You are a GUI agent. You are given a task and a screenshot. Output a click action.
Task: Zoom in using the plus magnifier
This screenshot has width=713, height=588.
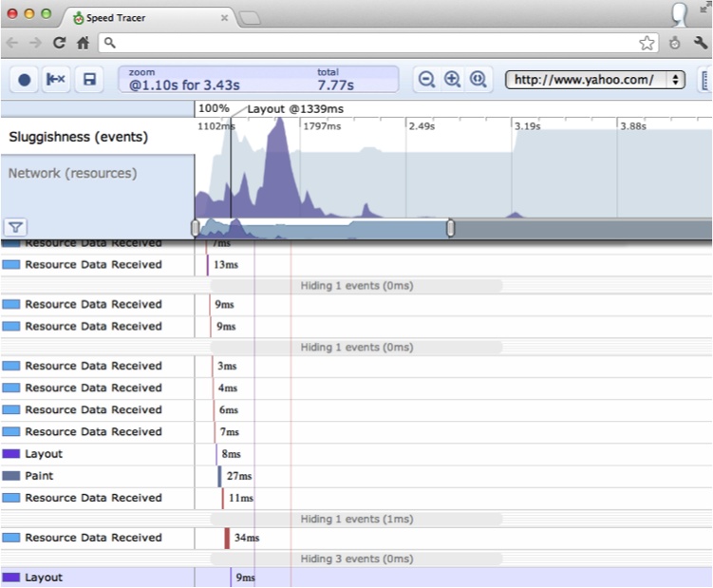(452, 80)
